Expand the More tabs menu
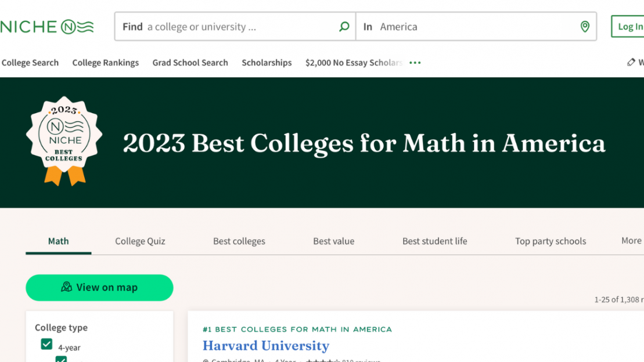Viewport: 644px width, 362px height. (x=631, y=240)
